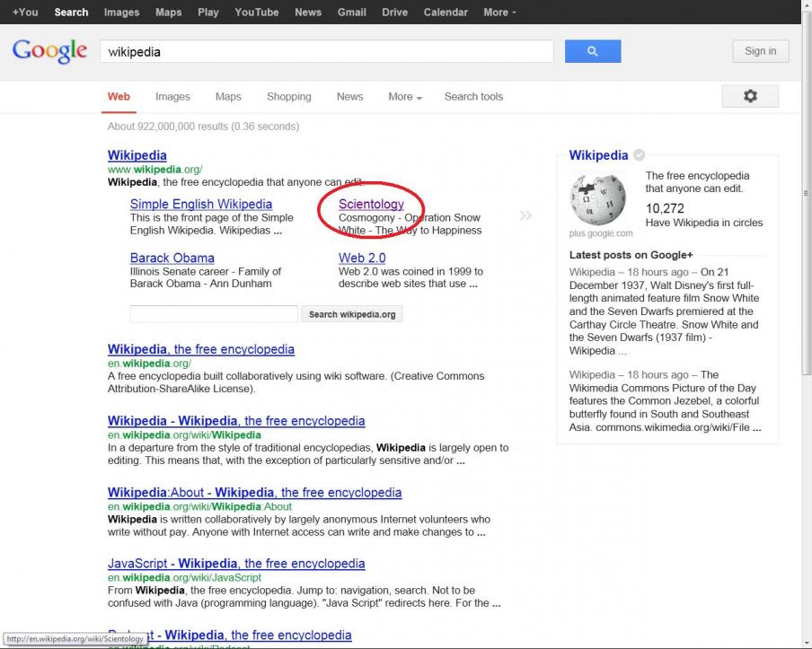Open the Common Jezebel Google+ post

tap(665, 400)
